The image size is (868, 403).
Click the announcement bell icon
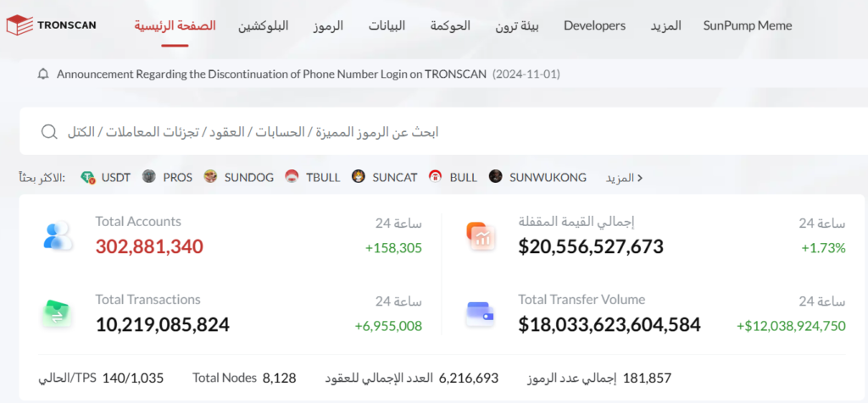click(43, 74)
